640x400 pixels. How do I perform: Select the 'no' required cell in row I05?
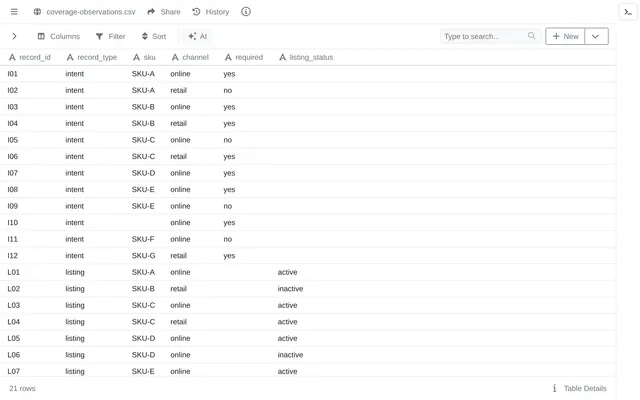pyautogui.click(x=228, y=140)
